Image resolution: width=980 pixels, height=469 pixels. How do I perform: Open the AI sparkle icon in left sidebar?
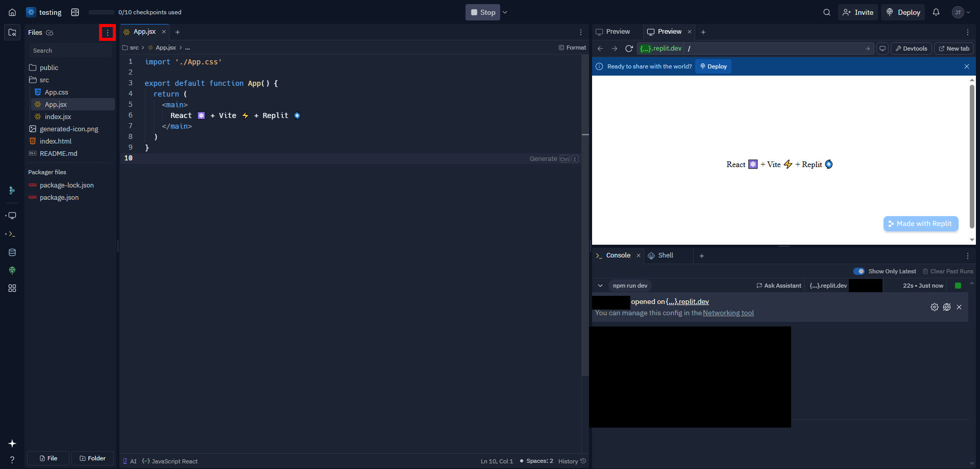12,443
